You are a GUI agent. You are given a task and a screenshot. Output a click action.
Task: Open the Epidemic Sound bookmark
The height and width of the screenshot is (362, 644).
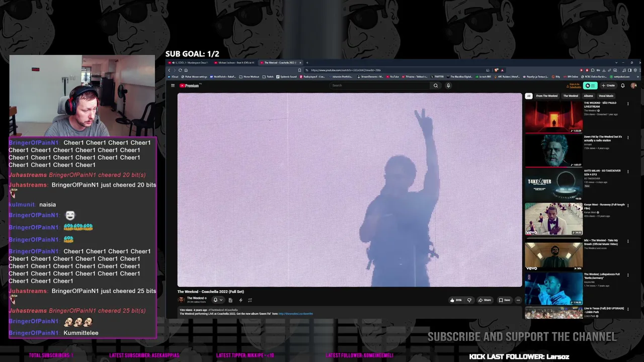tap(287, 77)
